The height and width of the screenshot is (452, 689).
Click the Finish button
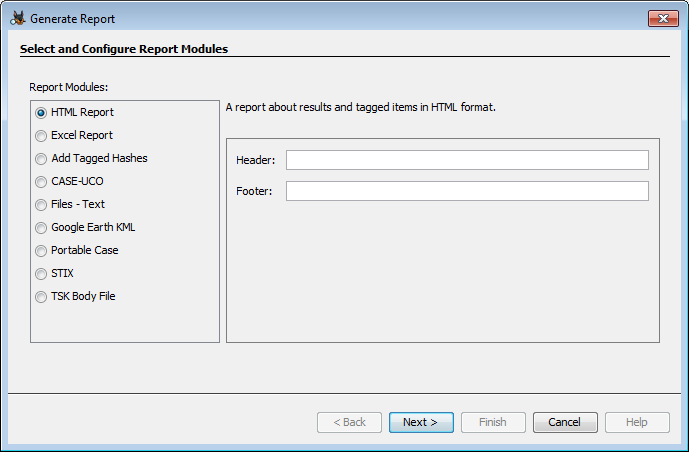pyautogui.click(x=493, y=422)
